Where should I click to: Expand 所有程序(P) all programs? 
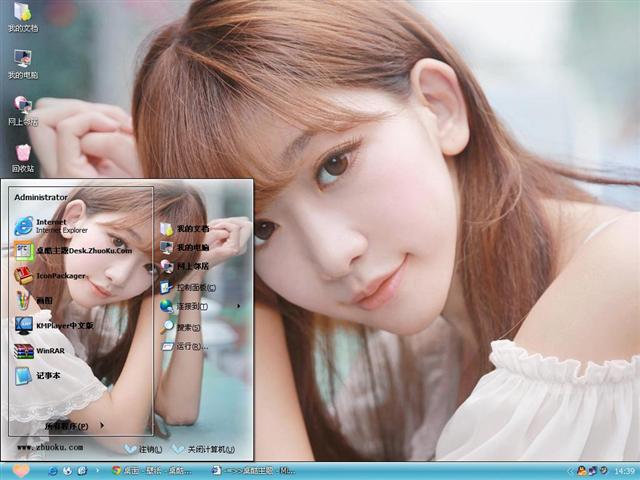tap(74, 426)
